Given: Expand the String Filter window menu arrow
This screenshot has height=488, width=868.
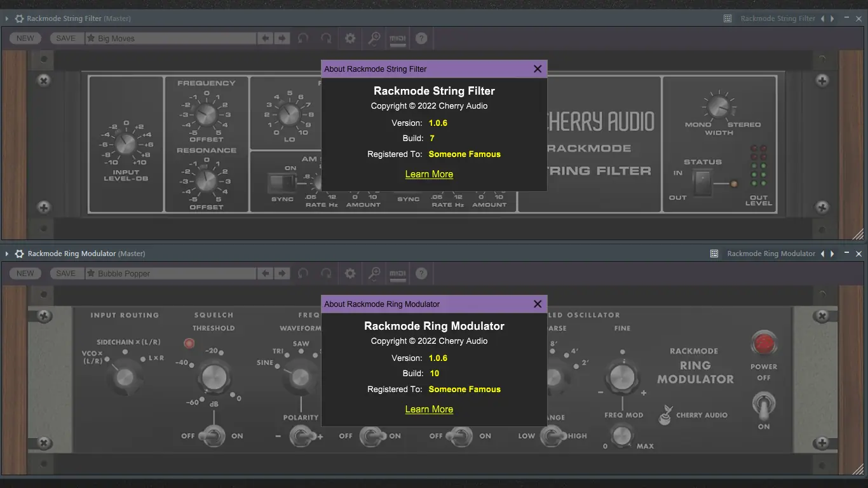Looking at the screenshot, I should point(6,18).
